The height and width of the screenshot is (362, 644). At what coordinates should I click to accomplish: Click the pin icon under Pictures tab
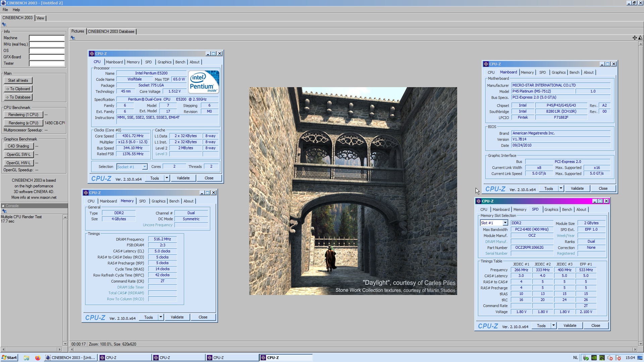click(73, 38)
